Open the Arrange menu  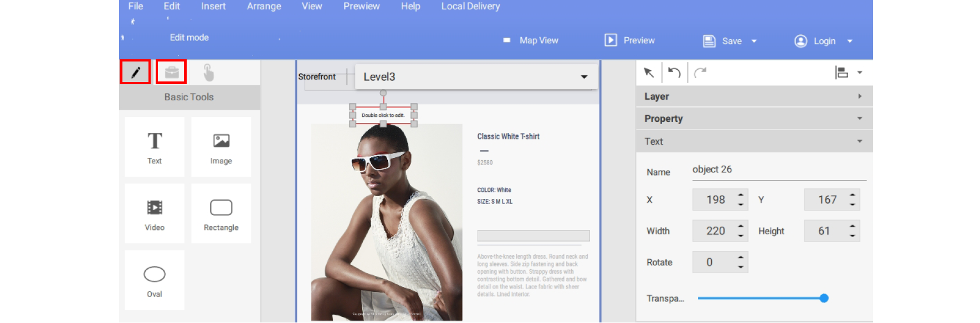click(264, 6)
